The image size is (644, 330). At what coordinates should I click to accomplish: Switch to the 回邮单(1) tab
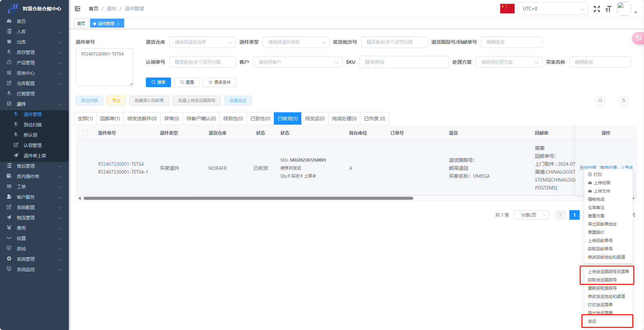tap(110, 118)
